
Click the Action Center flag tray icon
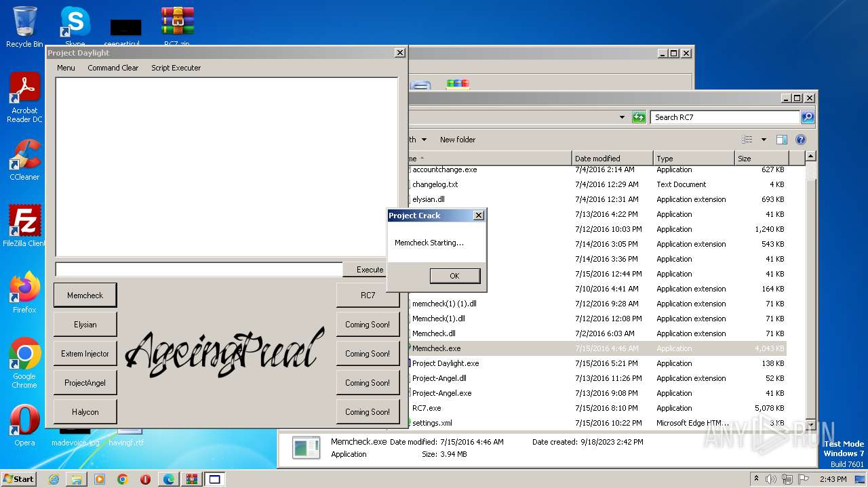[804, 479]
